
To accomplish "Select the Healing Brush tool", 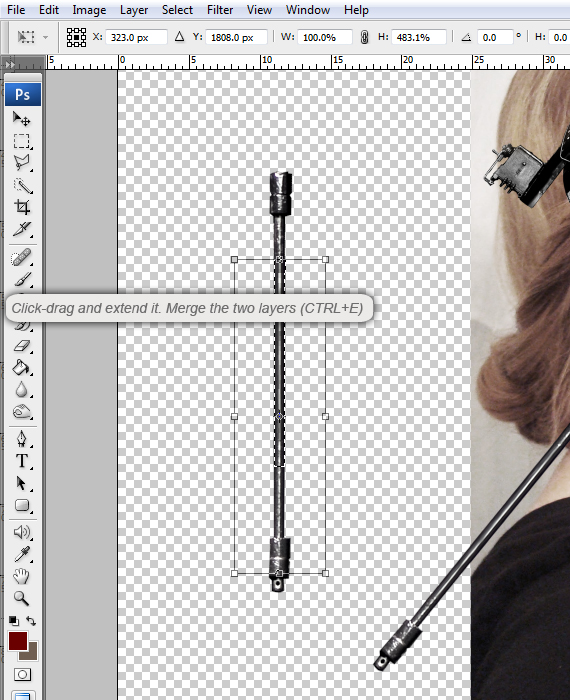I will (21, 258).
